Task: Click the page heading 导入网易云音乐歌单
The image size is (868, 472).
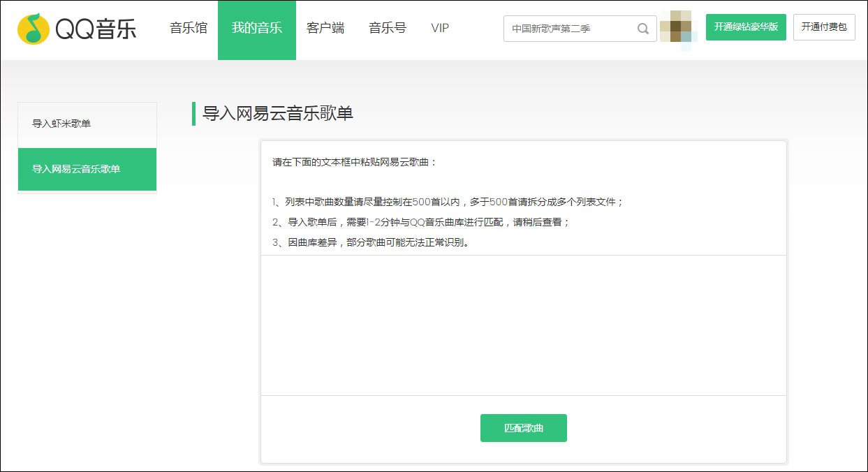Action: point(278,114)
